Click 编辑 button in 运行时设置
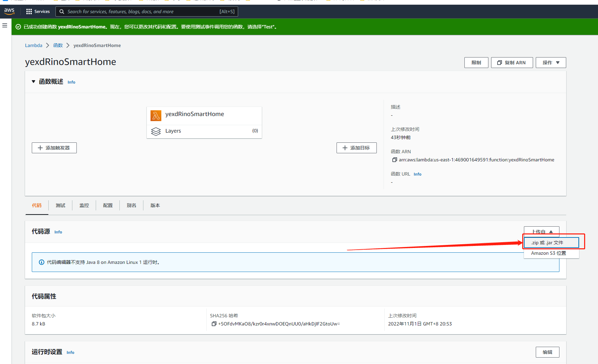 (547, 352)
